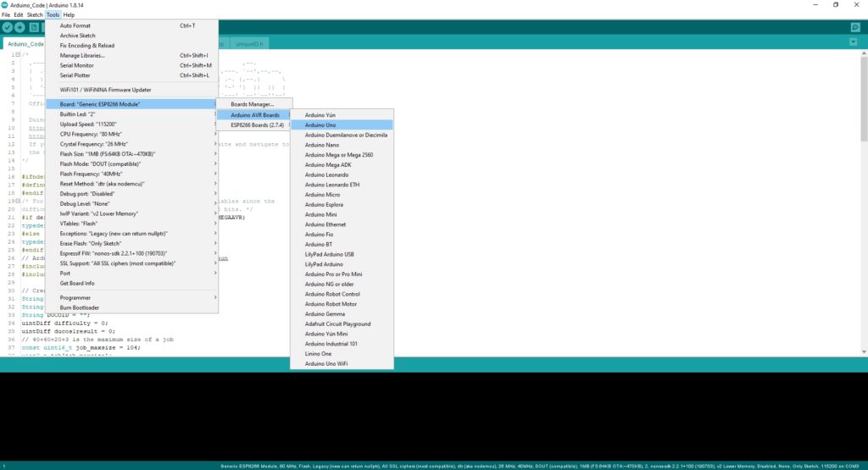Switch to the Arduino_Code tab
This screenshot has width=868, height=470.
(x=25, y=44)
